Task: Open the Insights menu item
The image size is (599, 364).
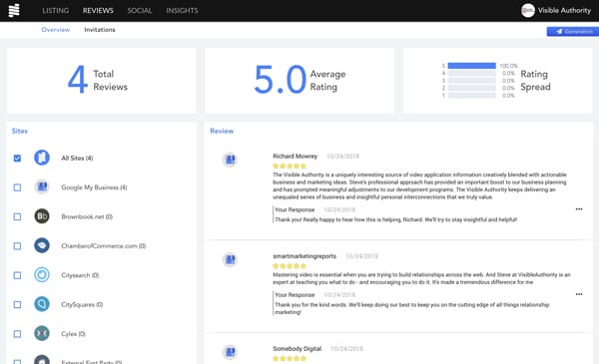Action: pos(183,11)
